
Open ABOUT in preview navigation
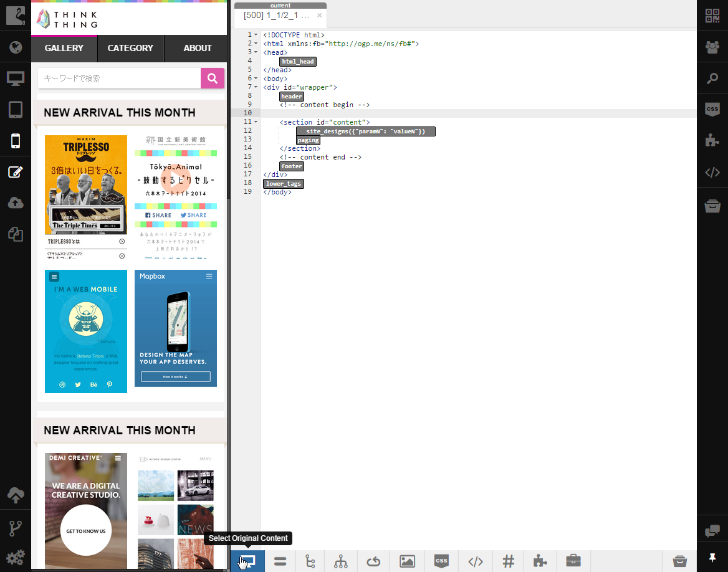[198, 48]
